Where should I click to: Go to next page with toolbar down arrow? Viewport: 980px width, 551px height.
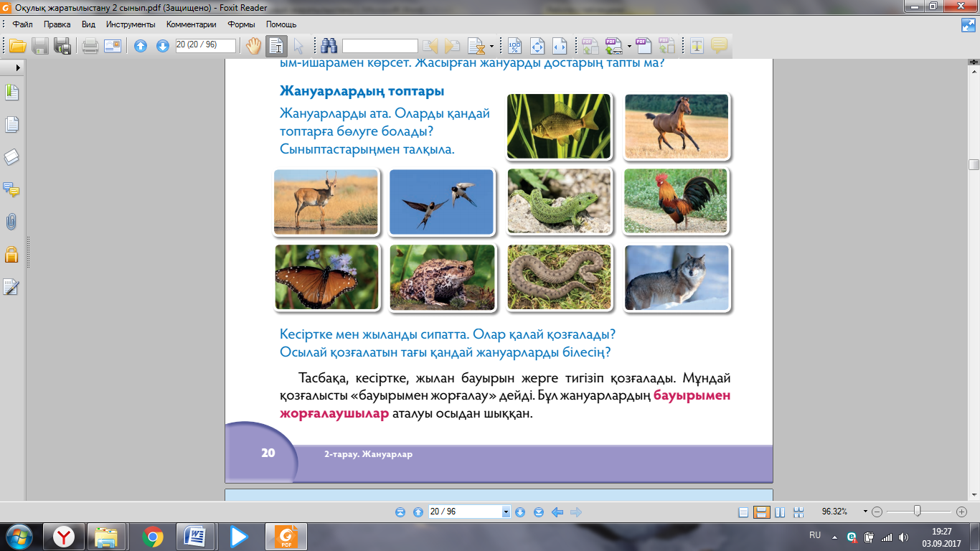coord(163,46)
